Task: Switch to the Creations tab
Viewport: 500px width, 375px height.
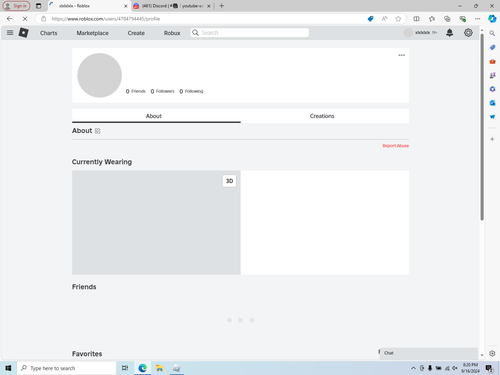Action: coord(325,116)
